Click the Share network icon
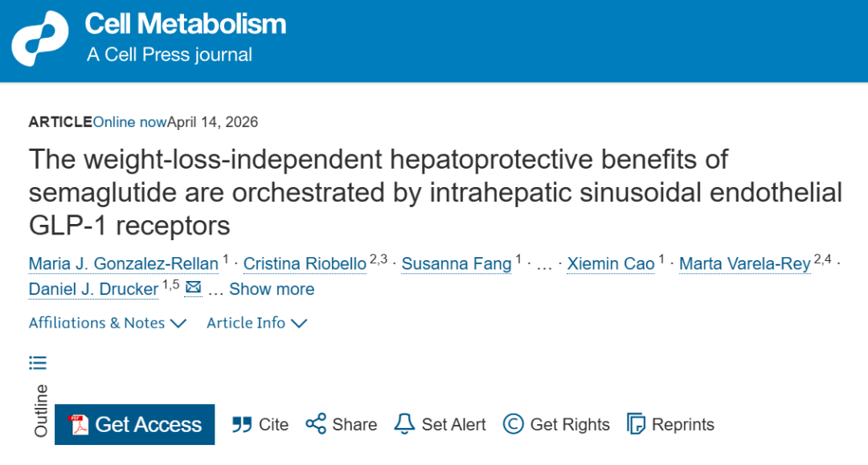The height and width of the screenshot is (465, 868). tap(316, 424)
